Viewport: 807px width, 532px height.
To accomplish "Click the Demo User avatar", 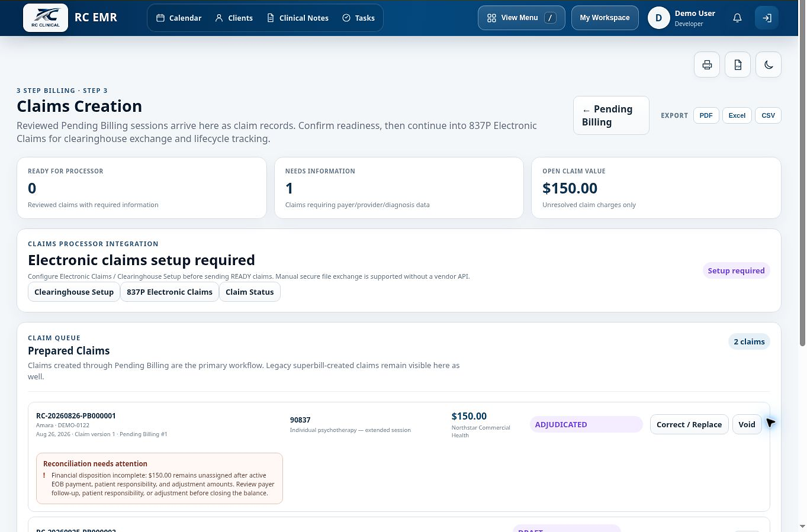I will pos(658,18).
